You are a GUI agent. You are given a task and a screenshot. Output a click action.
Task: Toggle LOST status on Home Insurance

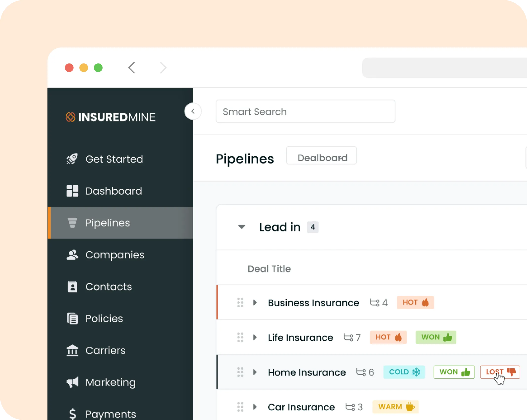tap(500, 372)
